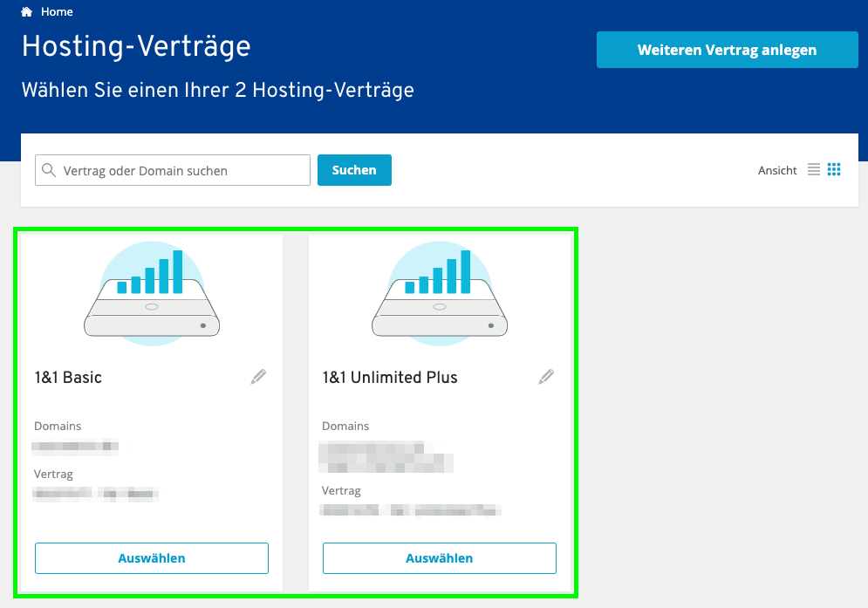Switch to grid view icon
The width and height of the screenshot is (868, 608).
[834, 169]
